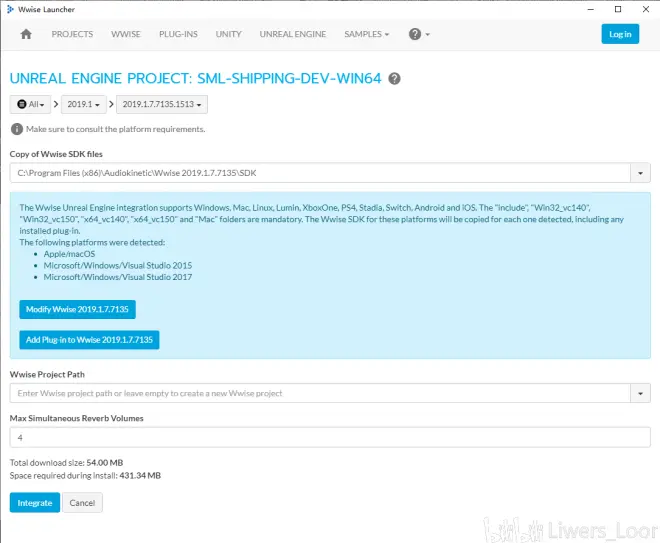The height and width of the screenshot is (543, 660).
Task: Click the Integrate button
Action: click(35, 503)
